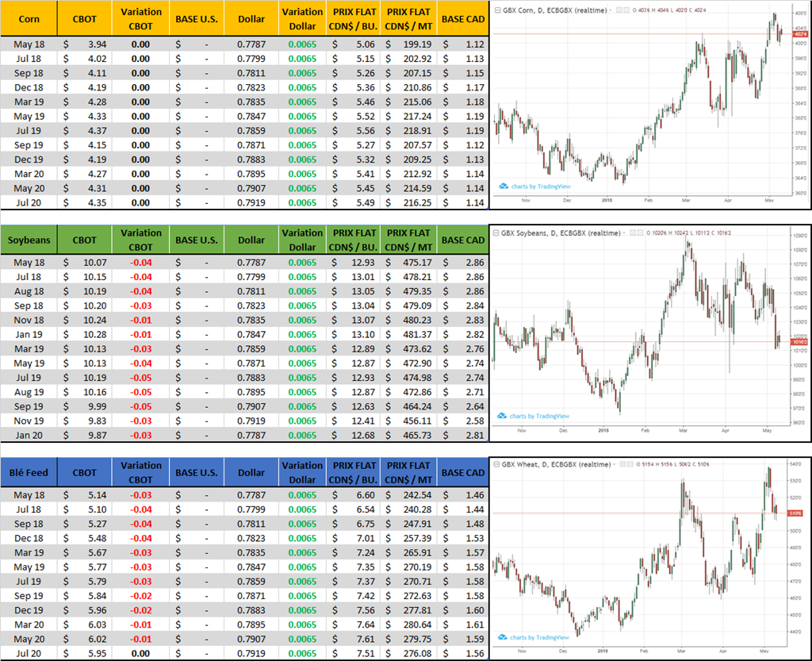Click the orange Corn table header cell
The image size is (812, 661).
pyautogui.click(x=29, y=19)
